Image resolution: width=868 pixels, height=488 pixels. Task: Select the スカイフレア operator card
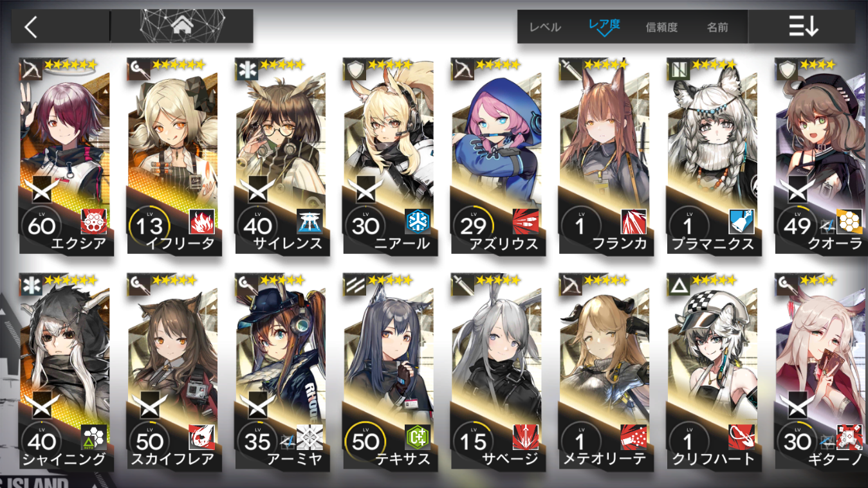(x=172, y=372)
